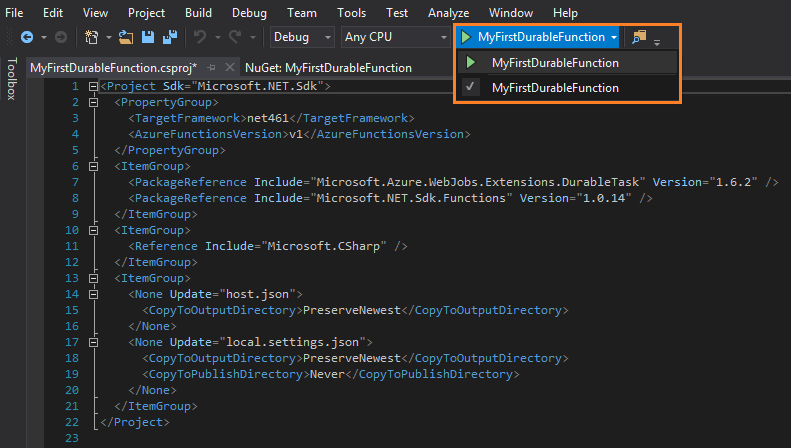The width and height of the screenshot is (791, 448).
Task: Switch to the NuGet: MyFirstDurableFunction tab
Action: click(x=328, y=68)
